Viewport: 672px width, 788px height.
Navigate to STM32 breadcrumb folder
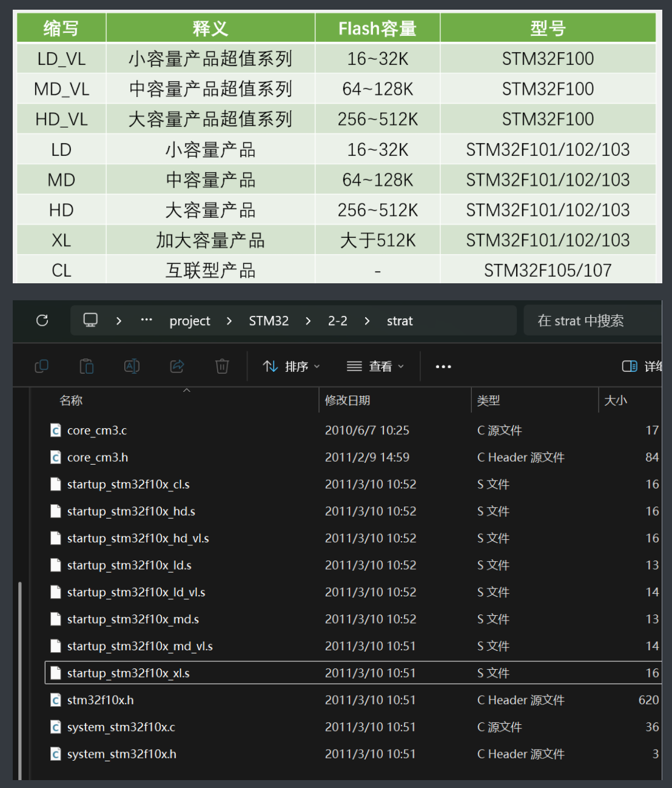point(269,320)
